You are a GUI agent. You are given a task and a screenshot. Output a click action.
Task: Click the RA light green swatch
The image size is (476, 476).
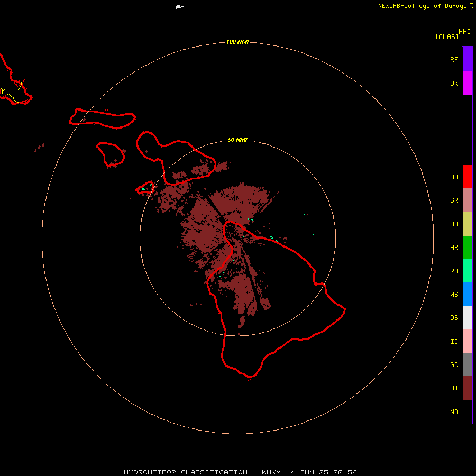coord(467,271)
